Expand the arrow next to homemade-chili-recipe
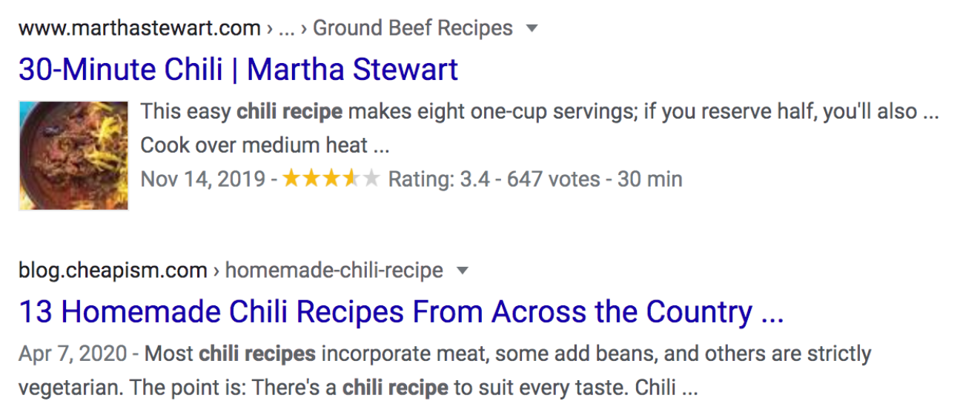Screen dimensions: 980x418 click(462, 271)
